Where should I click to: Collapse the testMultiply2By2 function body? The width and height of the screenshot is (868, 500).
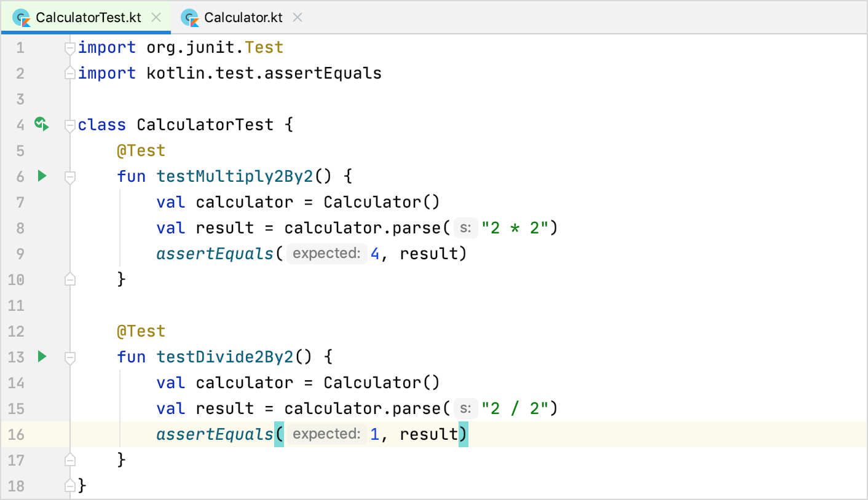(x=69, y=176)
